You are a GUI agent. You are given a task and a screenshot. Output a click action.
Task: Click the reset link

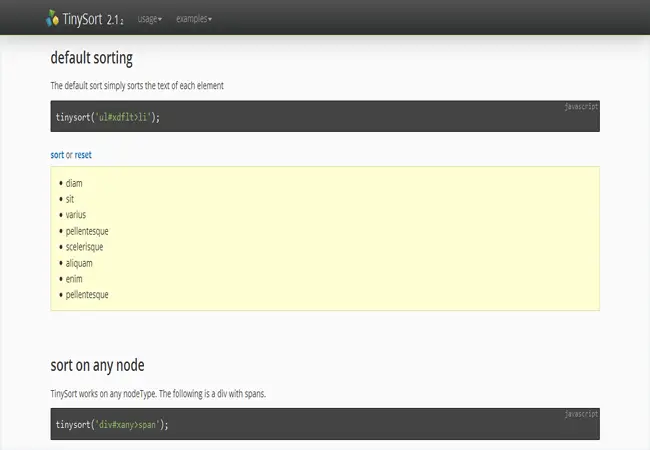click(83, 155)
